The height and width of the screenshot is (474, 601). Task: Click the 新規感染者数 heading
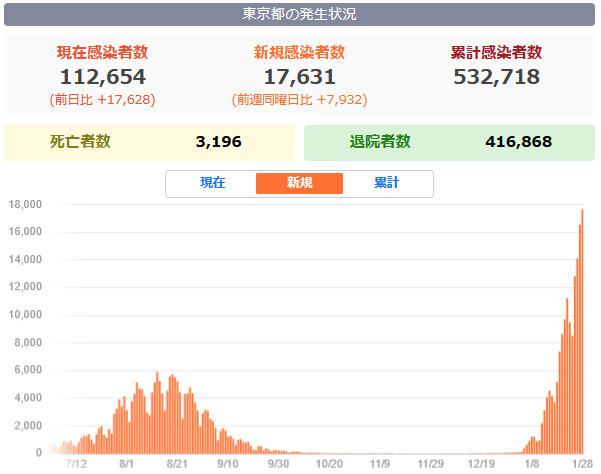[299, 52]
